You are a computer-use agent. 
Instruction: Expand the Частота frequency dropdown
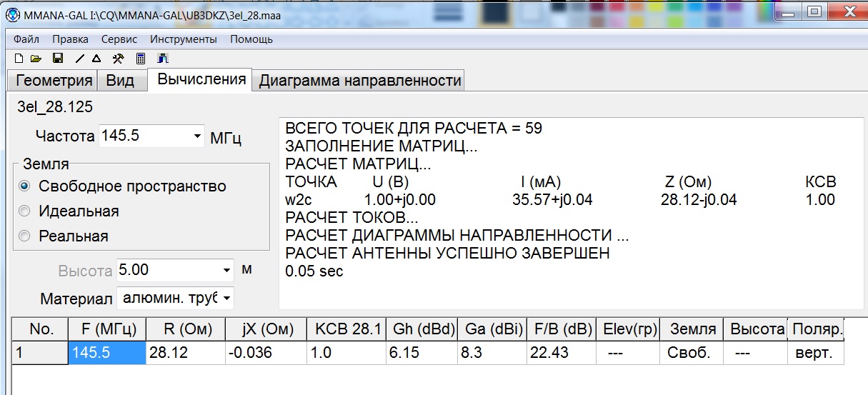(197, 136)
